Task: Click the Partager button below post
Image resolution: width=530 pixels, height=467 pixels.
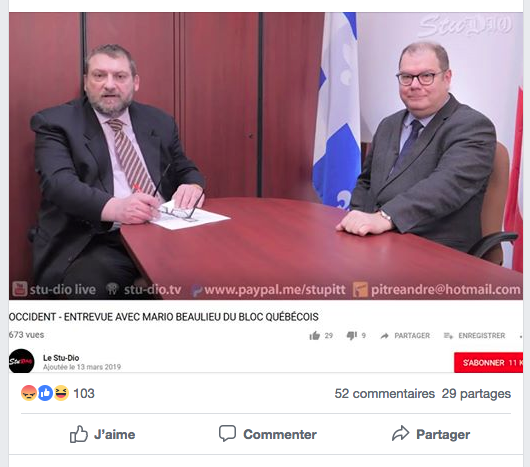Action: 431,434
